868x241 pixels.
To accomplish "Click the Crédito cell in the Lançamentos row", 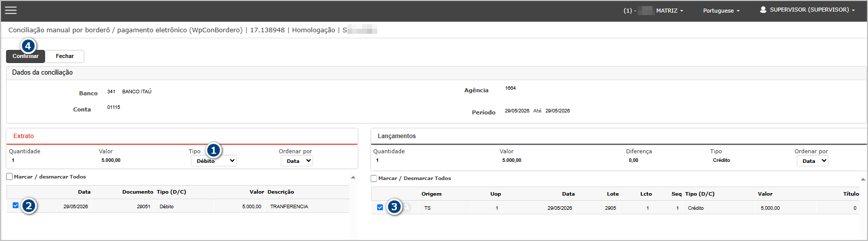I will [x=696, y=208].
